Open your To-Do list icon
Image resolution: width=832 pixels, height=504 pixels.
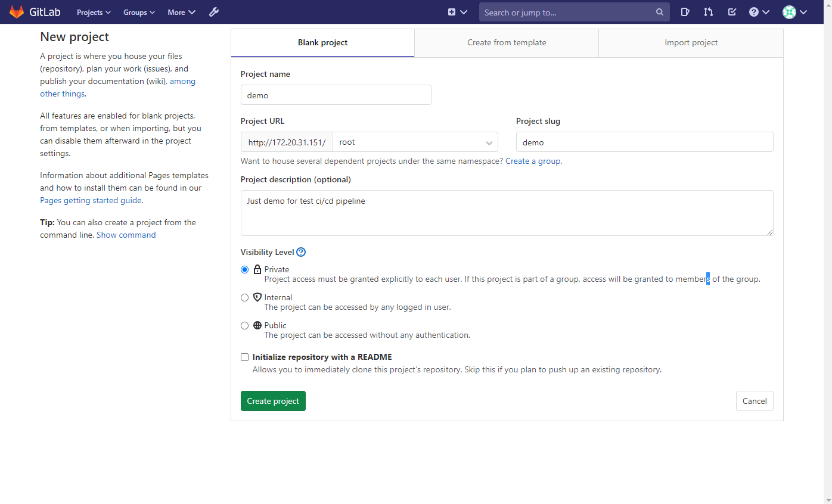coord(732,12)
